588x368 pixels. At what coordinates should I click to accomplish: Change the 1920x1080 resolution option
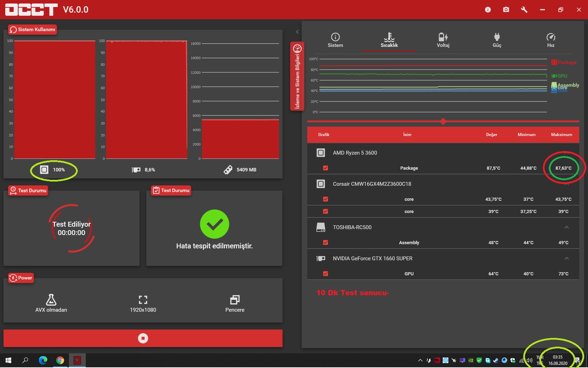pyautogui.click(x=143, y=304)
